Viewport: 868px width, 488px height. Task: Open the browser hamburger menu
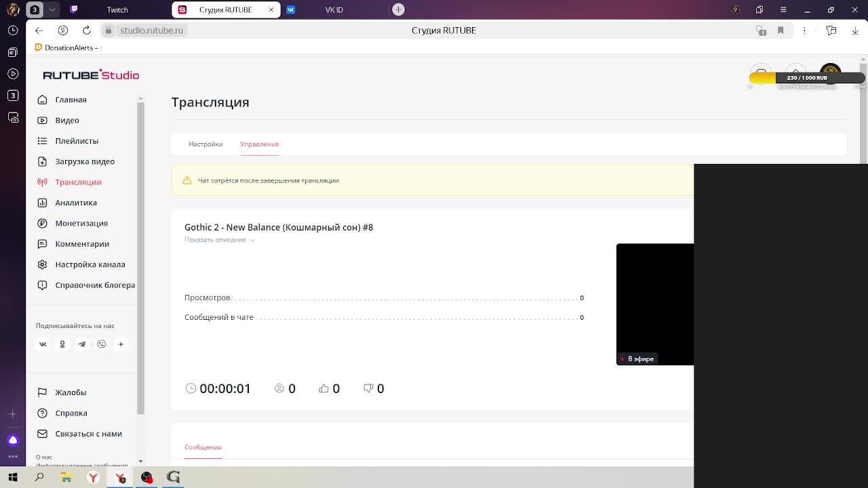783,9
